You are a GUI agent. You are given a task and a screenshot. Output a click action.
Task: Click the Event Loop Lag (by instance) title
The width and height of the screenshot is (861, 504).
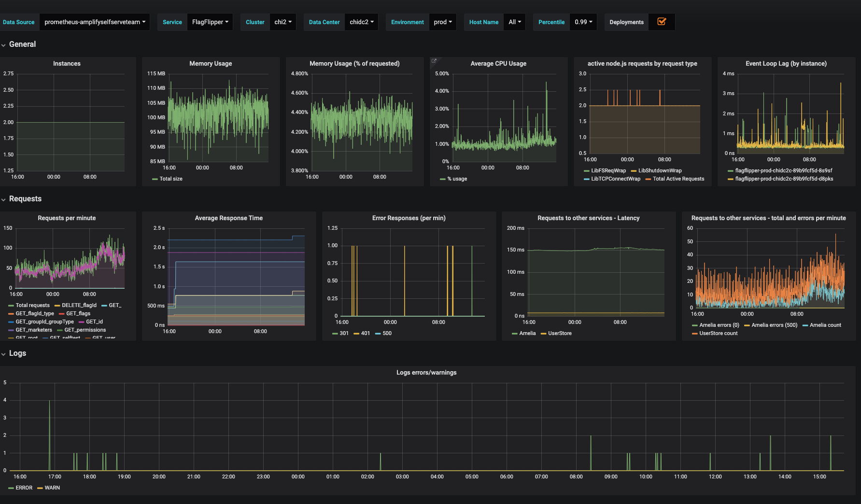click(786, 64)
